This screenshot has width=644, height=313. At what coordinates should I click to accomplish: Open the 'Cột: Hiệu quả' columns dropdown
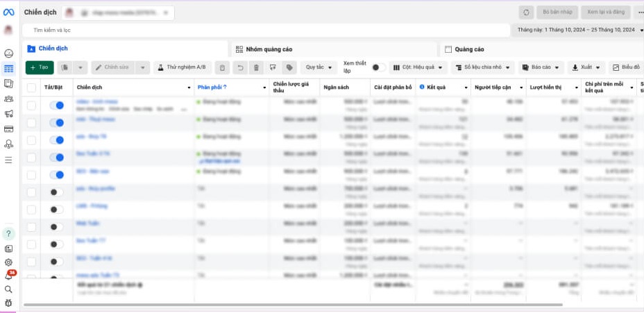click(417, 67)
